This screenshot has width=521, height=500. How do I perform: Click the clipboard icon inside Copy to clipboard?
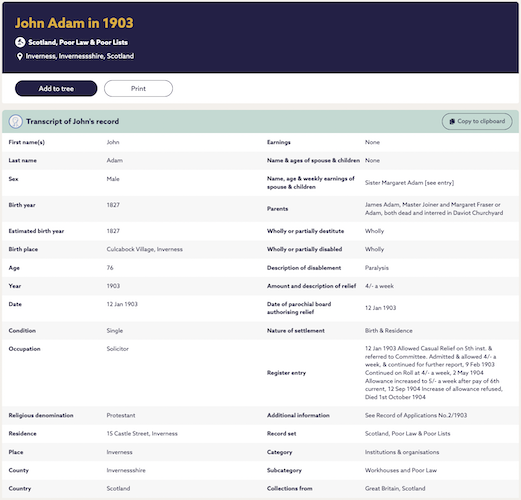452,121
